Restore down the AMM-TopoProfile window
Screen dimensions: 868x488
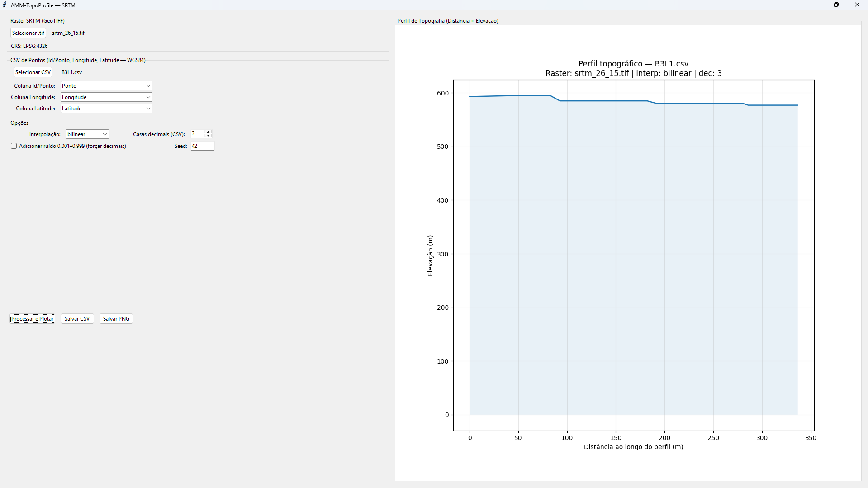(x=836, y=5)
